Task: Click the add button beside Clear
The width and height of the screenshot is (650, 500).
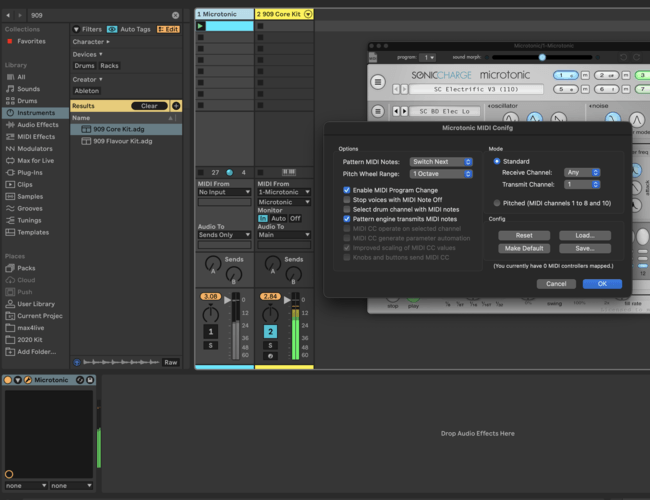Action: (x=176, y=106)
